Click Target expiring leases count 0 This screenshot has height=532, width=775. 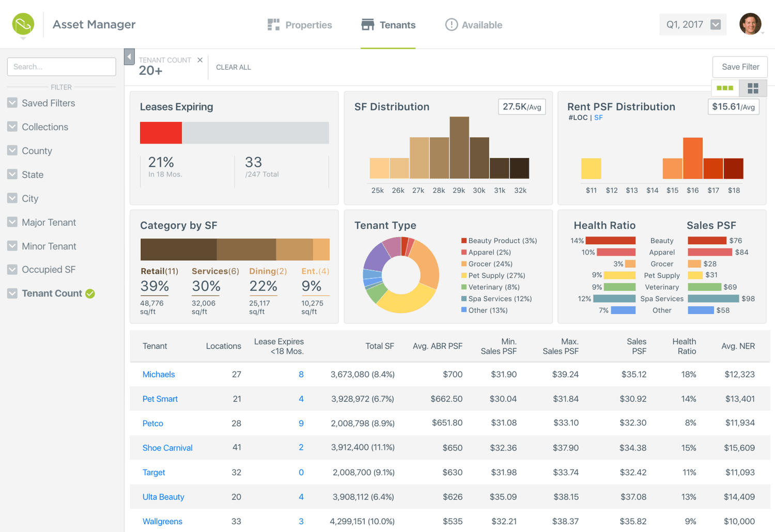(301, 472)
